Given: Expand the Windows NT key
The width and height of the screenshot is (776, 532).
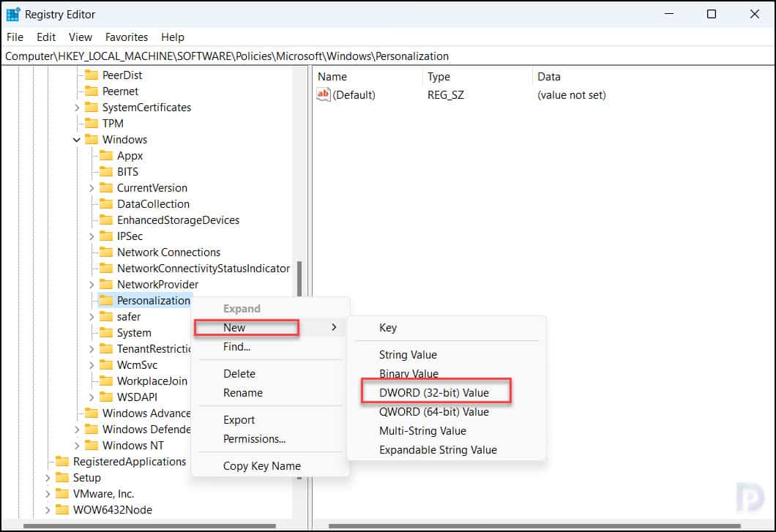Looking at the screenshot, I should click(x=77, y=446).
